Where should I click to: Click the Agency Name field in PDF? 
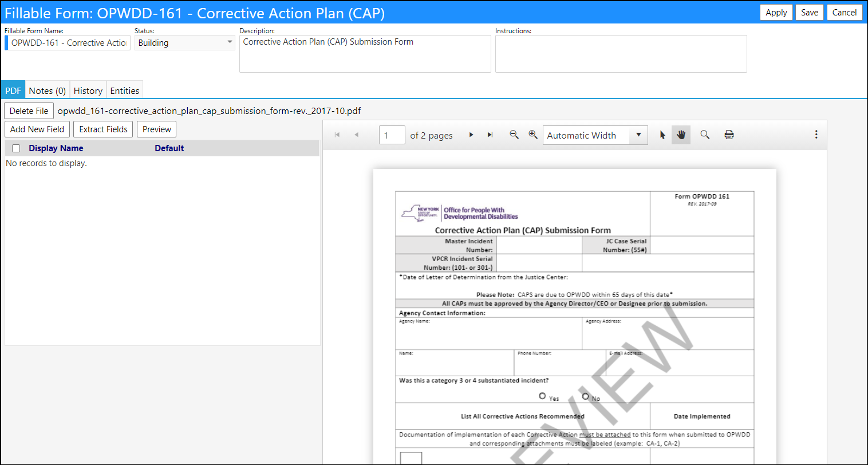point(489,333)
